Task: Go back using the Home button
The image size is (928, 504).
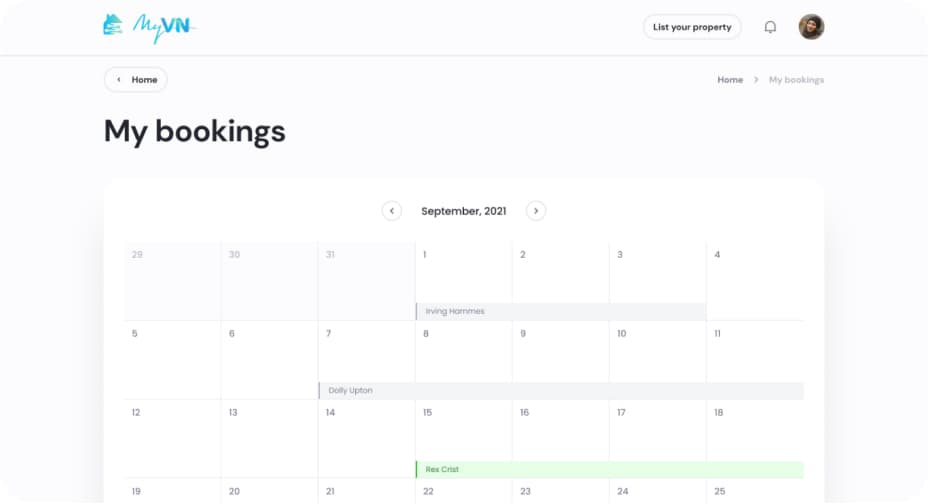Action: tap(136, 80)
